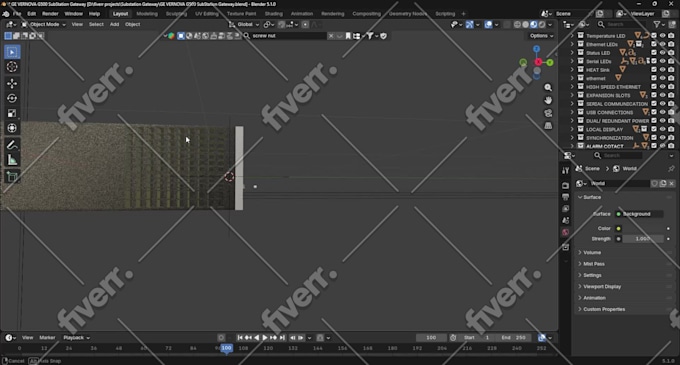The image size is (680, 365).
Task: Expand the Temperature LED collection
Action: [572, 36]
